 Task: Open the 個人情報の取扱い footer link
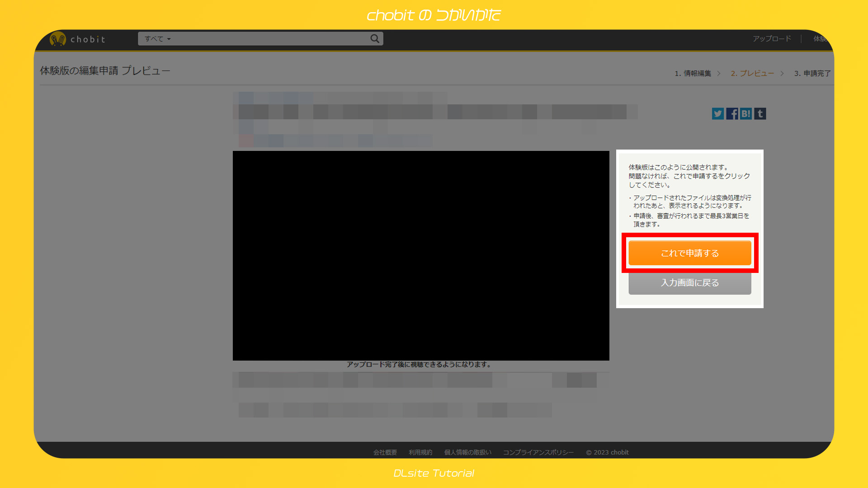point(467,452)
